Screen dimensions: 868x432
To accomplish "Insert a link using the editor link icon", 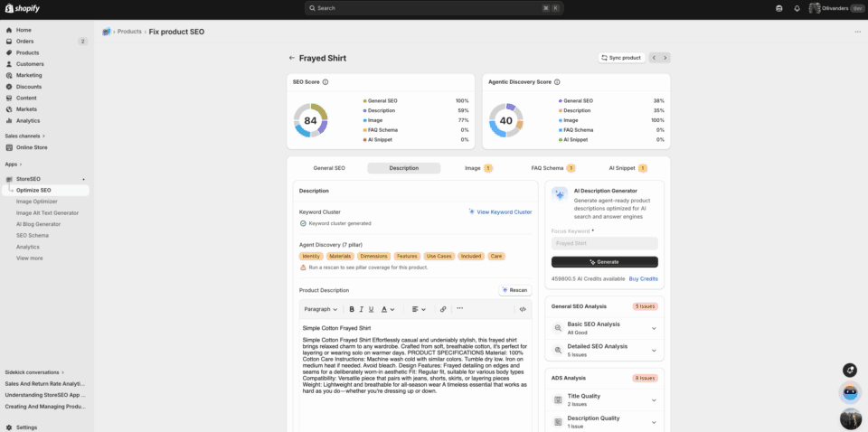I will pyautogui.click(x=443, y=309).
